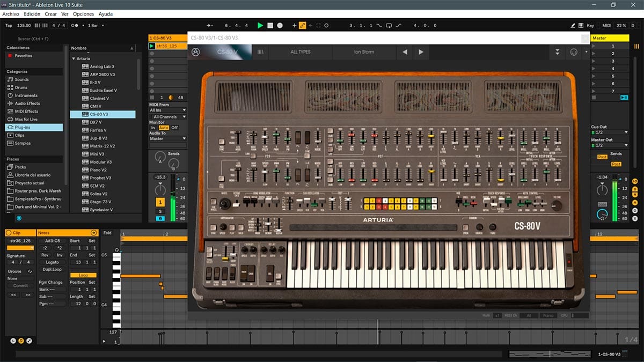Set Monitor to In
This screenshot has width=644, height=362.
click(x=153, y=128)
